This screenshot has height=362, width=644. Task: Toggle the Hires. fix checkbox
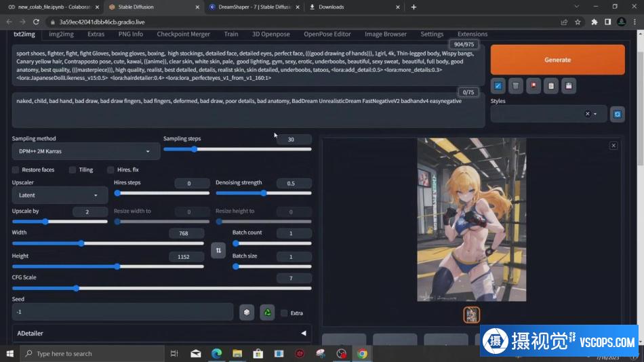click(x=110, y=169)
